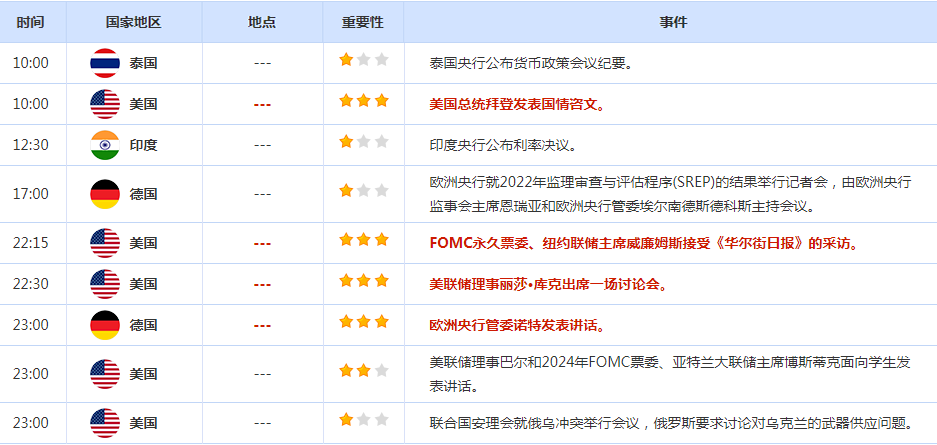Click the 事件 column header
937x445 pixels.
(x=674, y=22)
